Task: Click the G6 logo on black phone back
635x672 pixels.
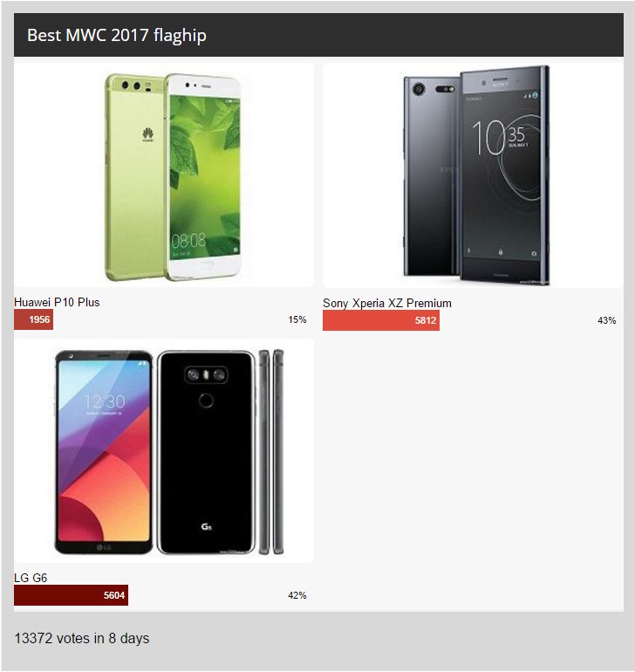Action: (x=206, y=527)
